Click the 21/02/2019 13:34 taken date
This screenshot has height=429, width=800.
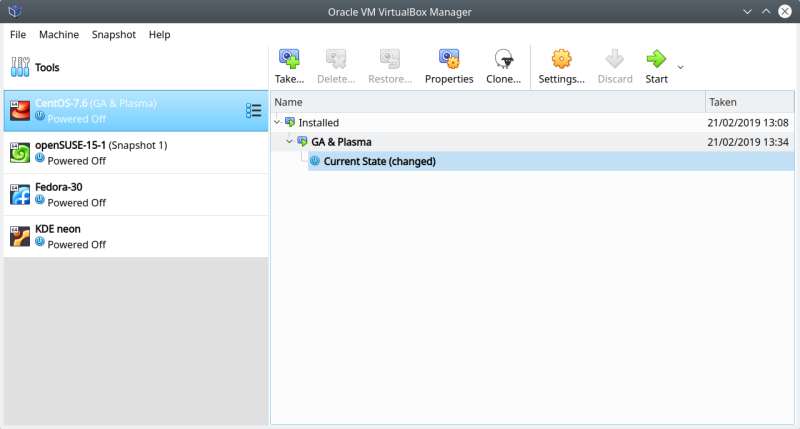[x=748, y=142]
